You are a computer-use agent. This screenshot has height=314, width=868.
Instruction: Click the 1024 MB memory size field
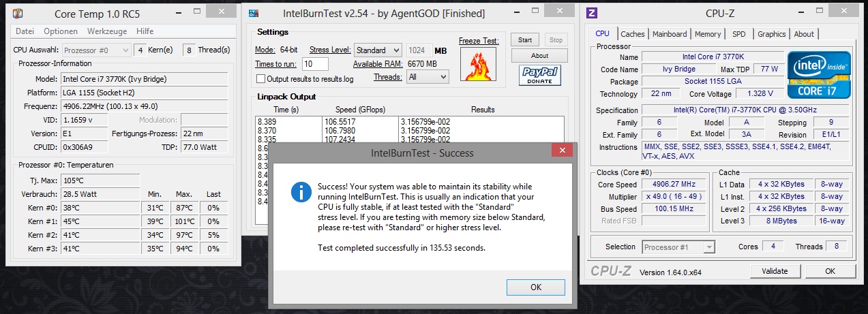click(419, 50)
